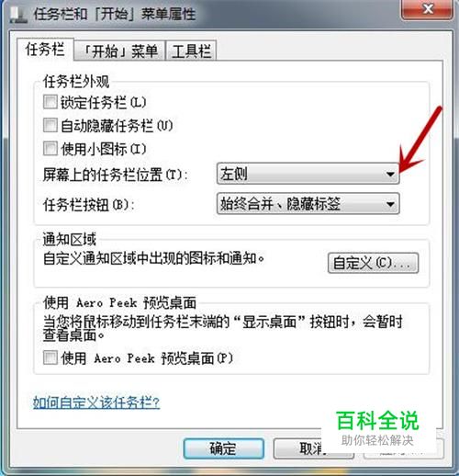Open the 左侧 taskbar position combo box
This screenshot has width=459, height=476.
pos(308,174)
